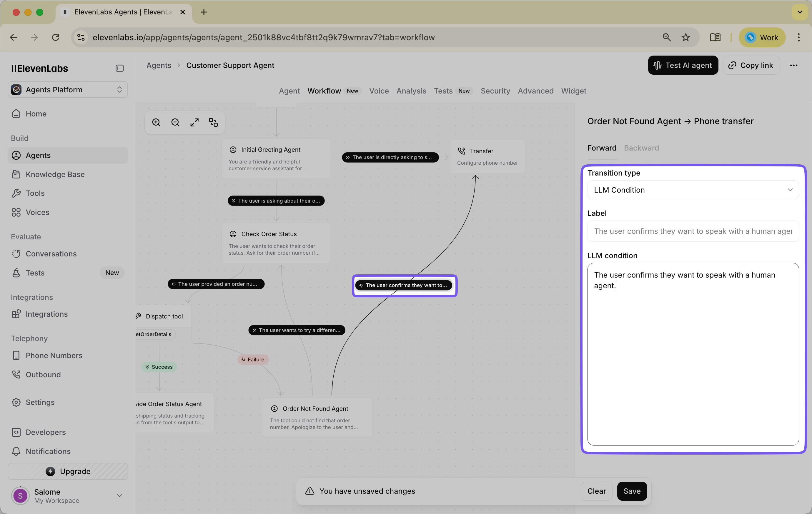Open the Voices section in the sidebar
Screen dimensions: 812x514
click(37, 212)
